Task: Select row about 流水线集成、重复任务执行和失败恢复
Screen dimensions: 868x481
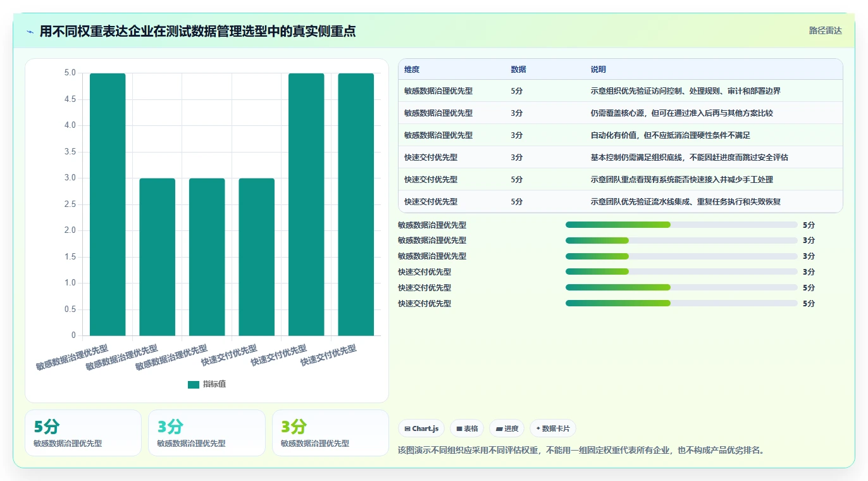Action: tap(620, 202)
